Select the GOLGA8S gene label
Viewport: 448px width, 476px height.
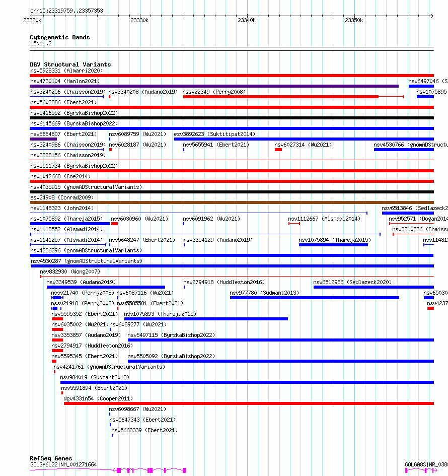click(426, 465)
